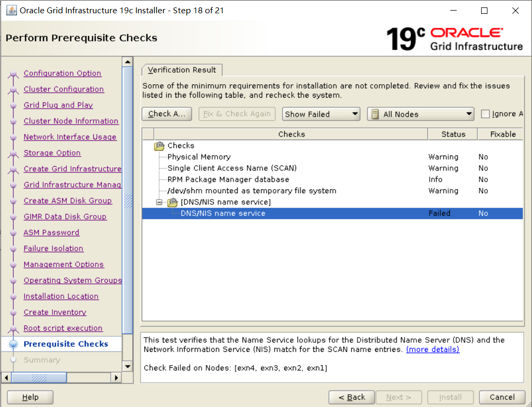Open GIMR Data Disk Group step
Screen dimensions: 532x407
click(65, 217)
